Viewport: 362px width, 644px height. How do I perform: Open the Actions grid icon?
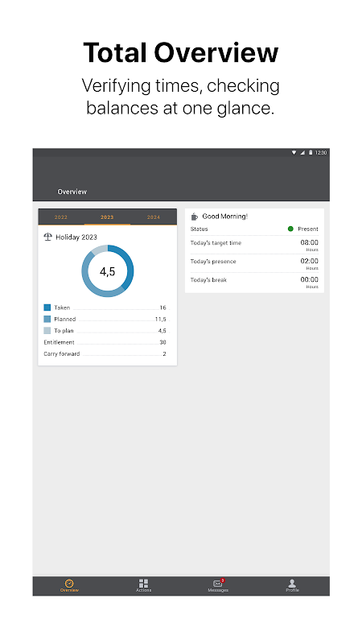click(x=143, y=584)
